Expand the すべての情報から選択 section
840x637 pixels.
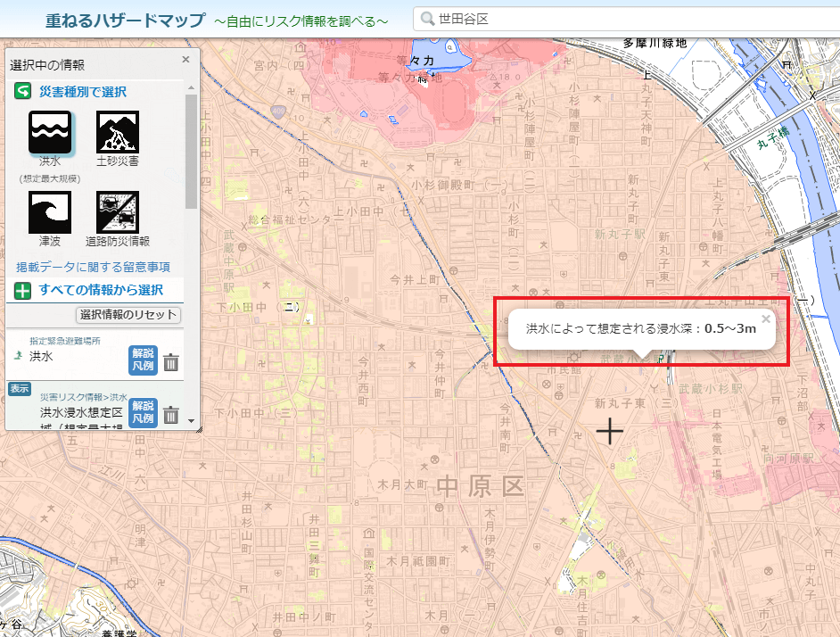click(22, 290)
